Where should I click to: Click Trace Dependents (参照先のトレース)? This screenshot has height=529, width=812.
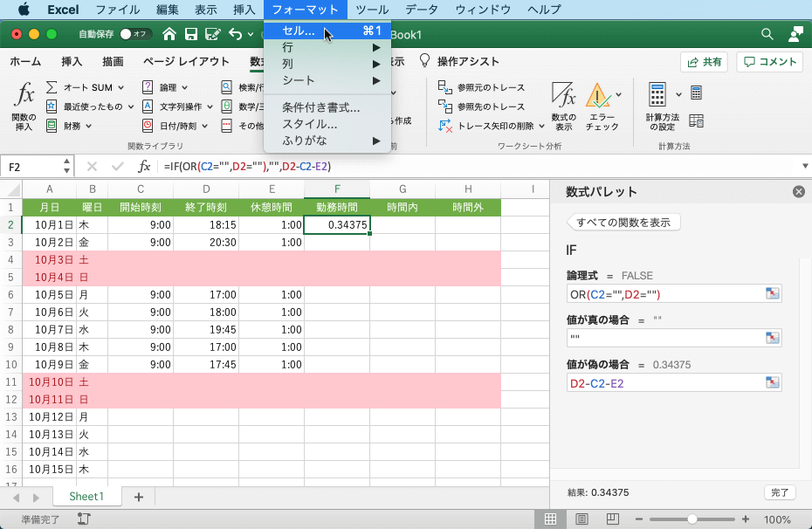point(482,106)
